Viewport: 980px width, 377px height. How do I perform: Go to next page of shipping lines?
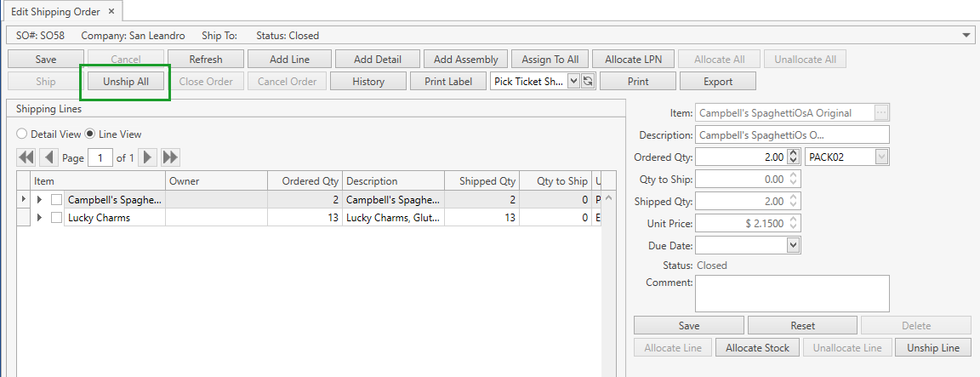click(148, 157)
